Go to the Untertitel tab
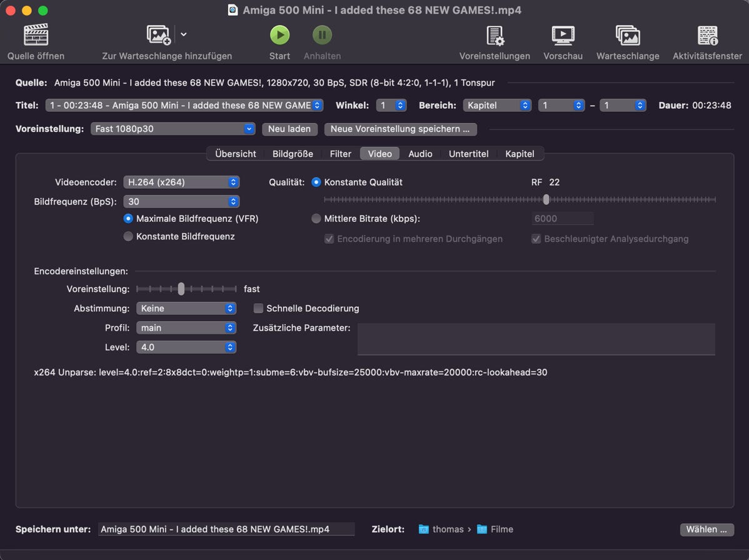The height and width of the screenshot is (560, 749). pyautogui.click(x=468, y=154)
